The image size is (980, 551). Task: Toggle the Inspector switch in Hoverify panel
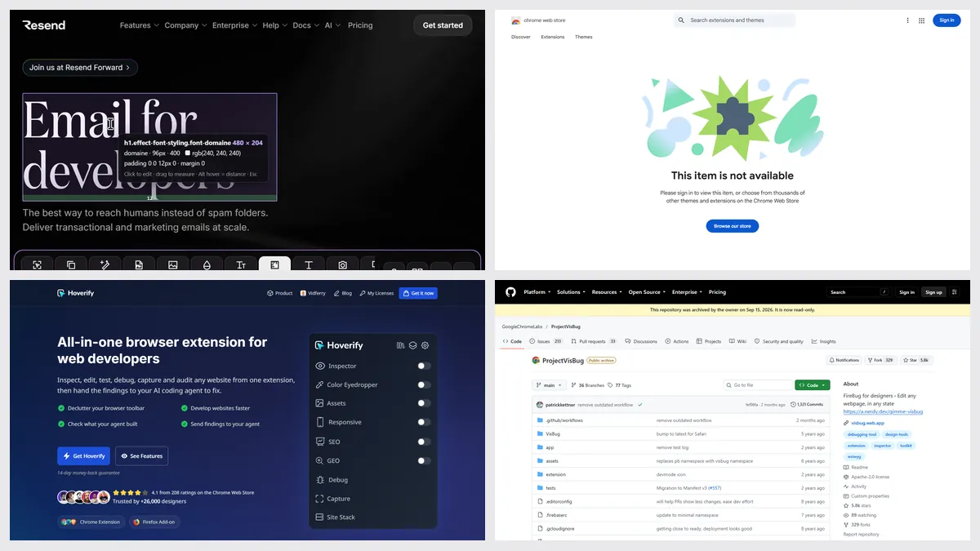coord(424,366)
